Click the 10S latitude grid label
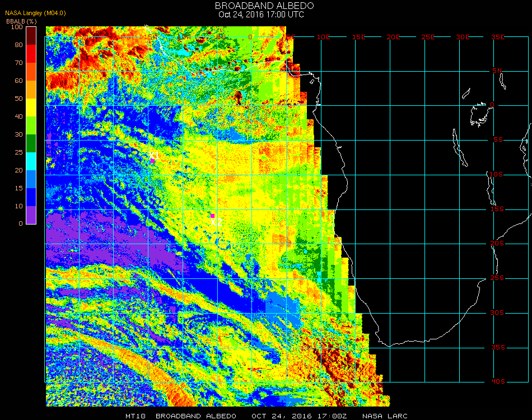The height and width of the screenshot is (420, 532). pyautogui.click(x=496, y=174)
